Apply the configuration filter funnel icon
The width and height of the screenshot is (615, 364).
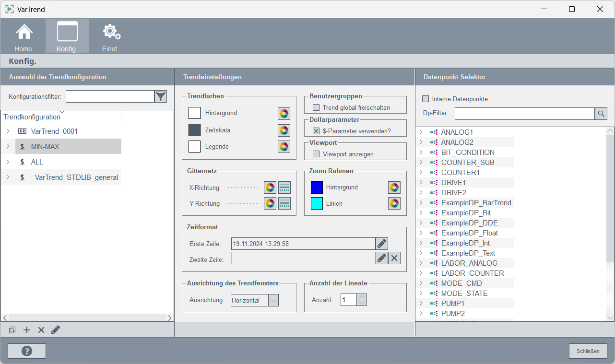point(161,96)
